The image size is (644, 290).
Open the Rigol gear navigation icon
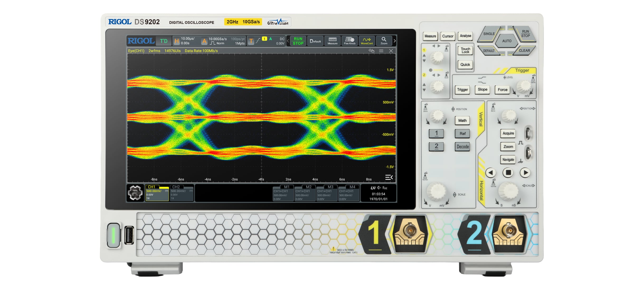tap(135, 193)
